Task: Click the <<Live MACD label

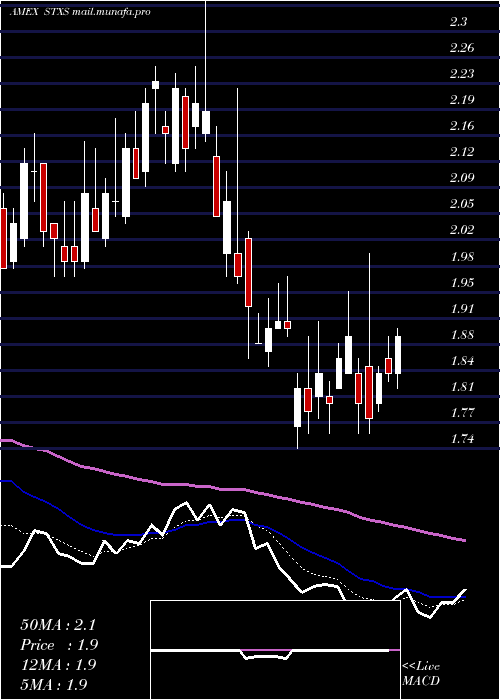Action: point(421,673)
